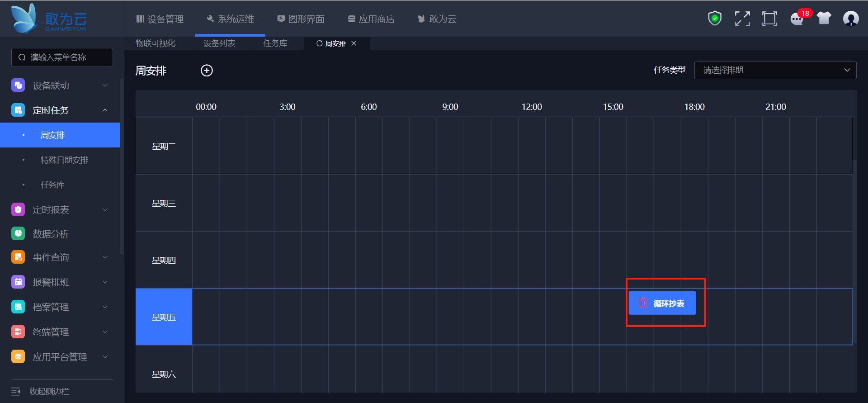This screenshot has width=868, height=403.
Task: Select the 星期六 row label
Action: (164, 374)
